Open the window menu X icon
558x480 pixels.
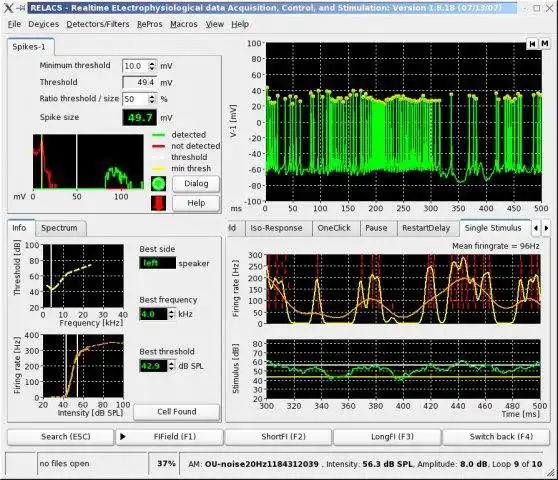coord(8,8)
